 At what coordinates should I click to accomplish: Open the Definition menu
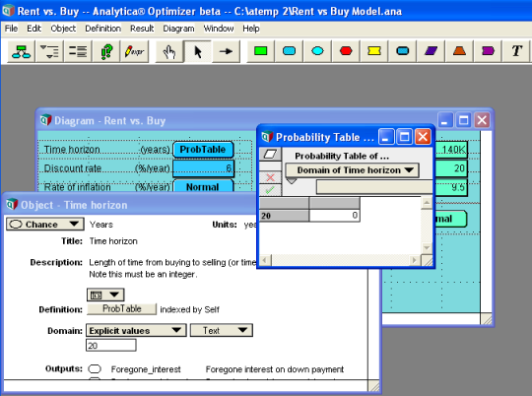pos(102,29)
